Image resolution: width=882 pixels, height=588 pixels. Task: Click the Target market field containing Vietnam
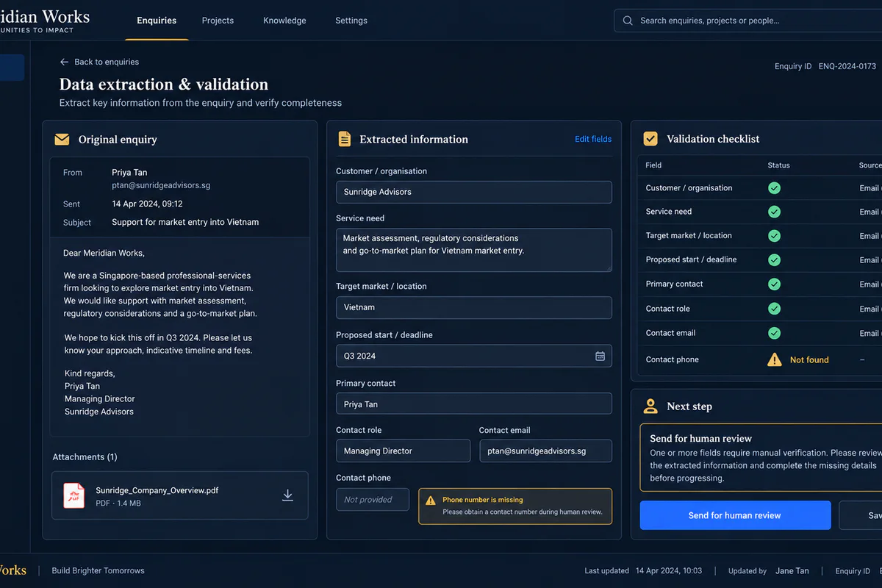pyautogui.click(x=474, y=307)
